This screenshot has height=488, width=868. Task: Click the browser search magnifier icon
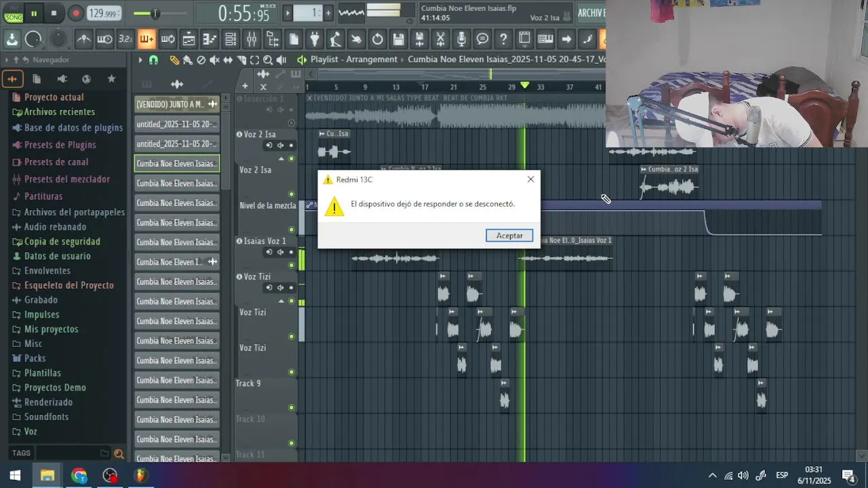pos(119,453)
